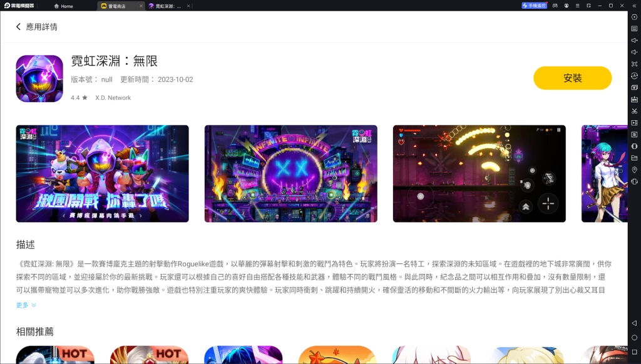Click the X.D. Network developer name
Screen dimensions: 641x364
tap(113, 98)
